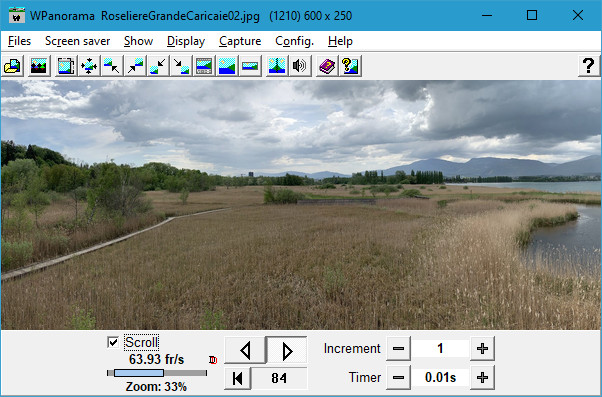Minimize the WPanorama window

[x=487, y=15]
